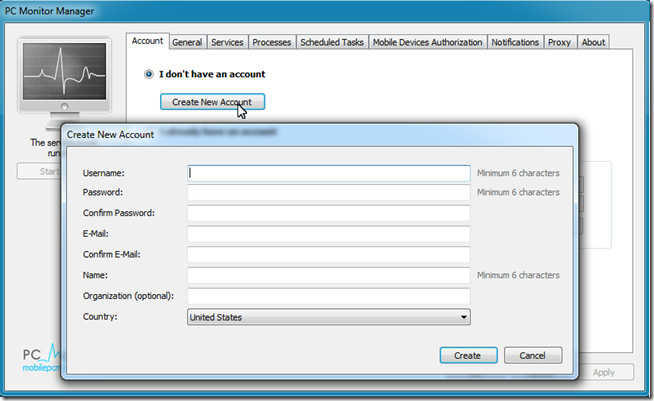Image resolution: width=654 pixels, height=401 pixels.
Task: Click into the Password field
Action: [x=329, y=192]
